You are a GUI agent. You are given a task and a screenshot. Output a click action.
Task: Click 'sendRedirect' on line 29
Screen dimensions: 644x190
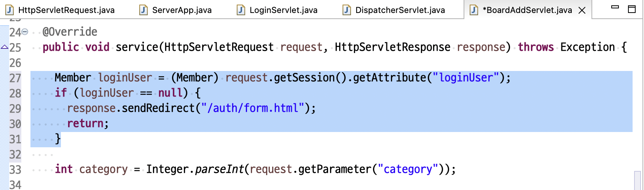(x=158, y=108)
